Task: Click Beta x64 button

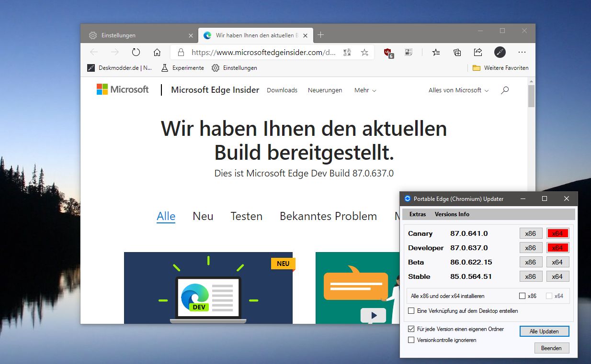Action: 557,262
